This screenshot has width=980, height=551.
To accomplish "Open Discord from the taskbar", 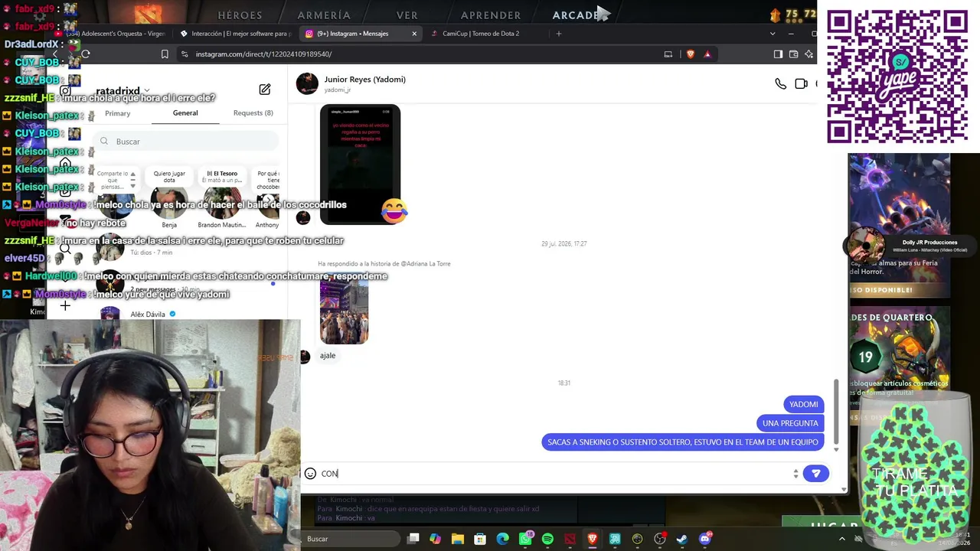I will 704,539.
